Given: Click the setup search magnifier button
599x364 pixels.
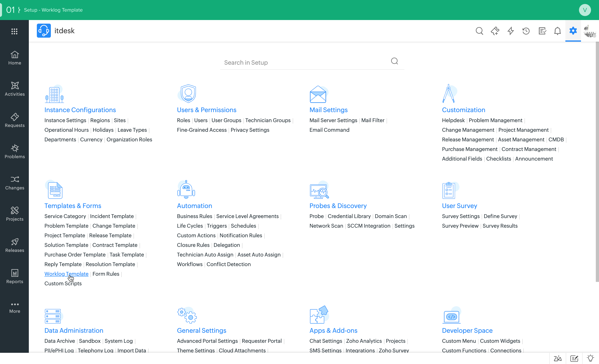Looking at the screenshot, I should tap(394, 61).
